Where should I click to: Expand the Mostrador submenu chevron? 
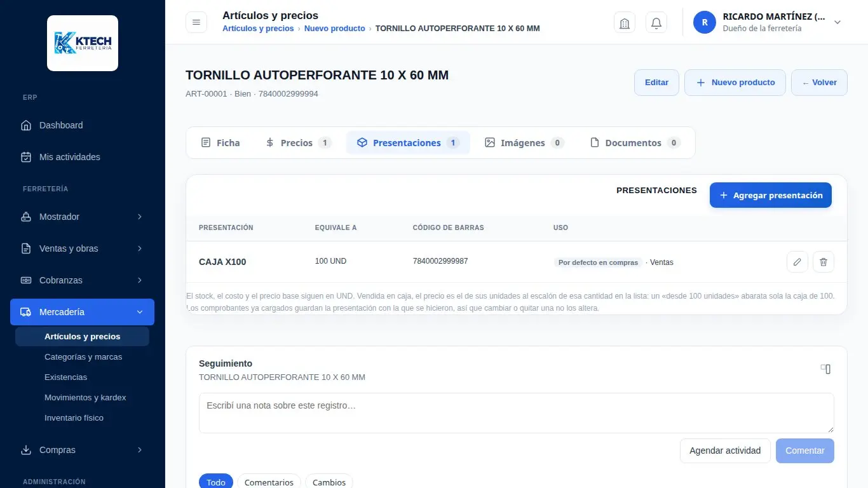[140, 217]
